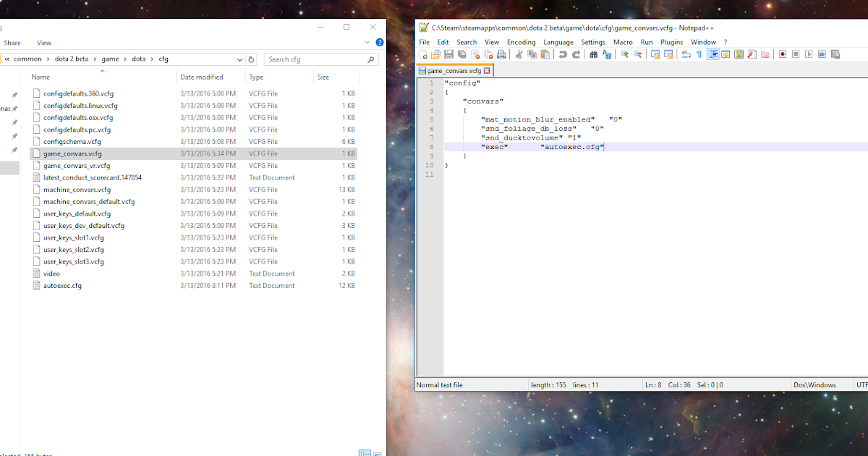Click the Explorer help question mark icon
Image resolution: width=868 pixels, height=456 pixels.
point(380,43)
